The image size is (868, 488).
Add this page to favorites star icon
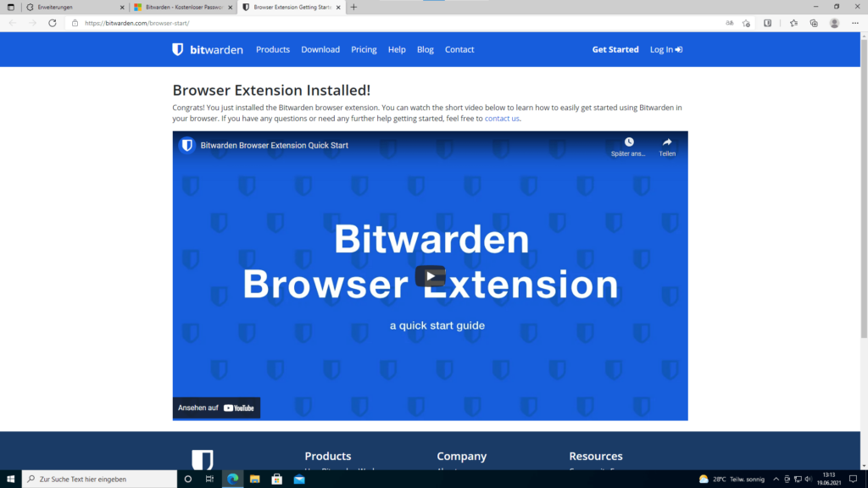coord(746,23)
